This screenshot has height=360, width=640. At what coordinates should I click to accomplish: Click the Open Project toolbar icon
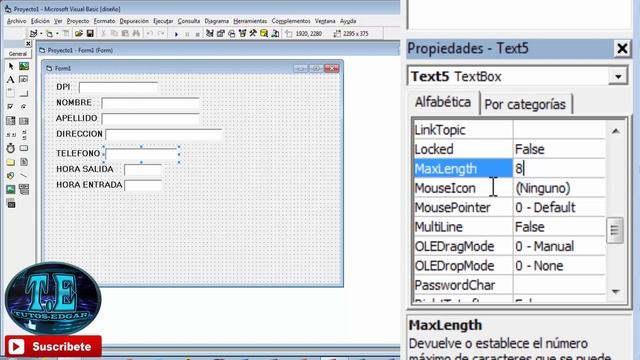click(79, 33)
